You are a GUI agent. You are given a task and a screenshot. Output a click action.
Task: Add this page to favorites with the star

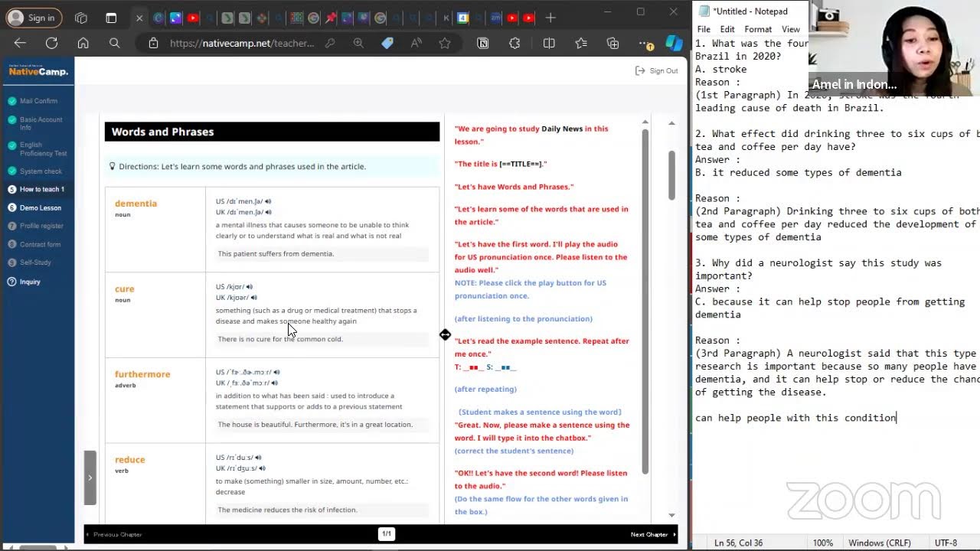pos(446,43)
